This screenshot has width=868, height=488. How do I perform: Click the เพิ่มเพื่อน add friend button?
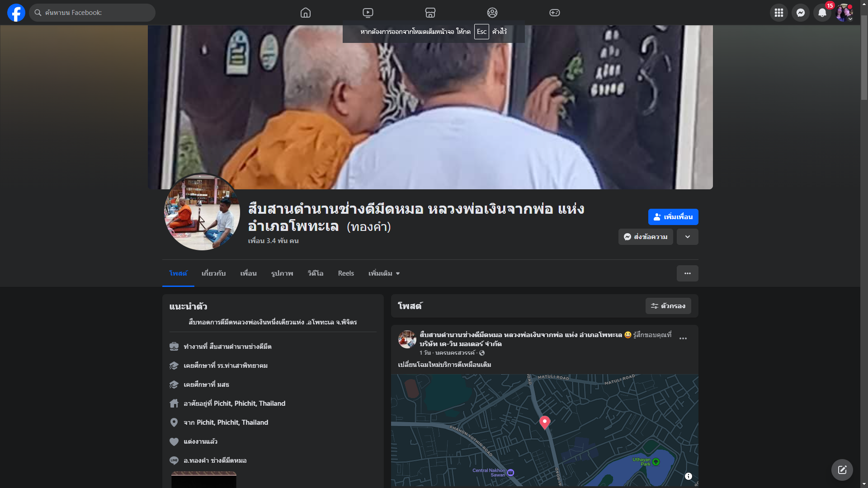[673, 217]
